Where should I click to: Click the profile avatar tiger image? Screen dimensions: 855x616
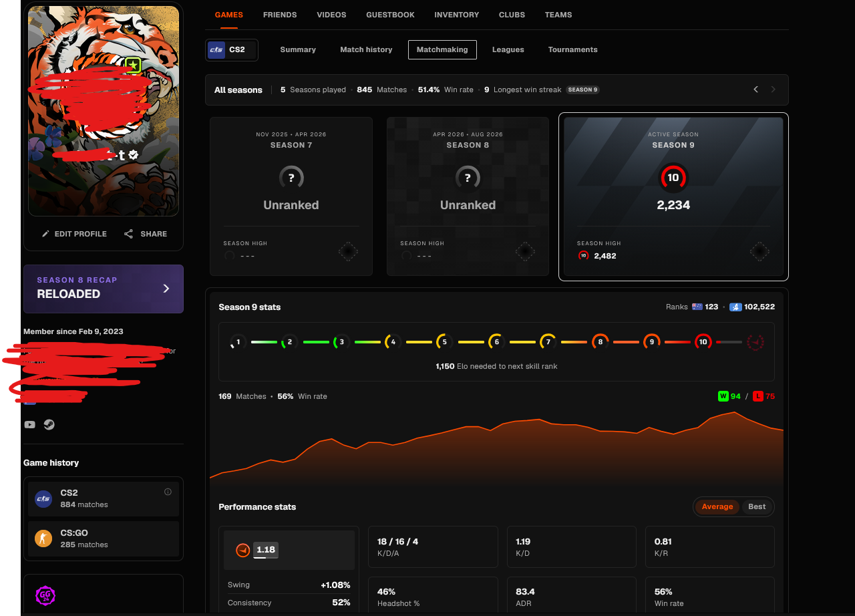(104, 111)
